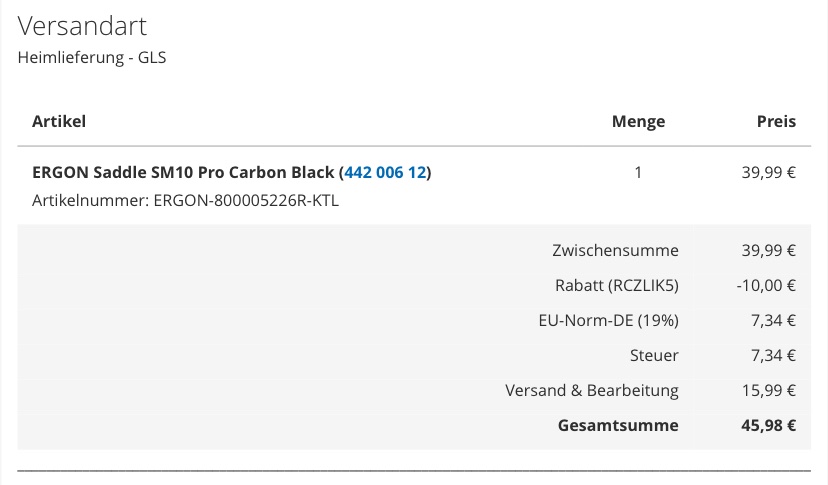Click the Steuer amount 7,34 €

(x=773, y=355)
